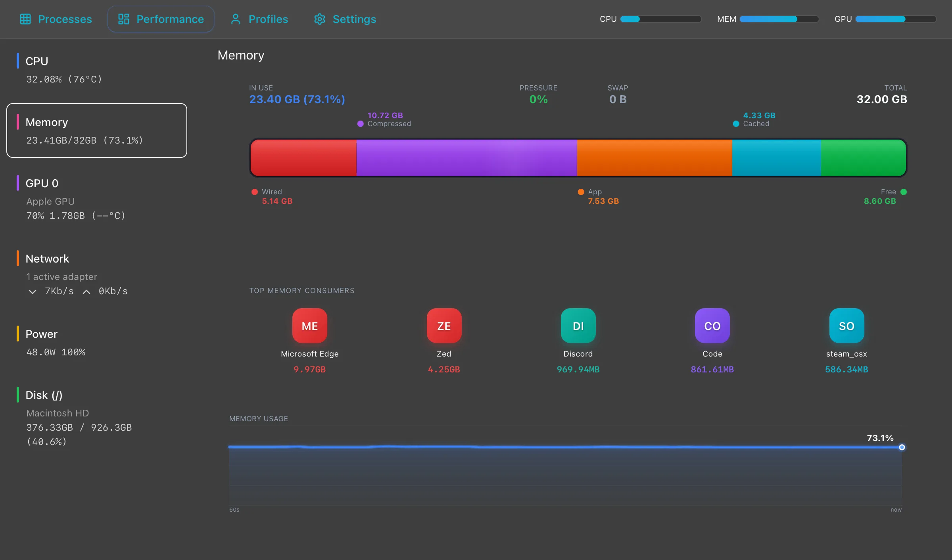Click the Settings gear icon
Screen dimensions: 952x560
(x=320, y=19)
